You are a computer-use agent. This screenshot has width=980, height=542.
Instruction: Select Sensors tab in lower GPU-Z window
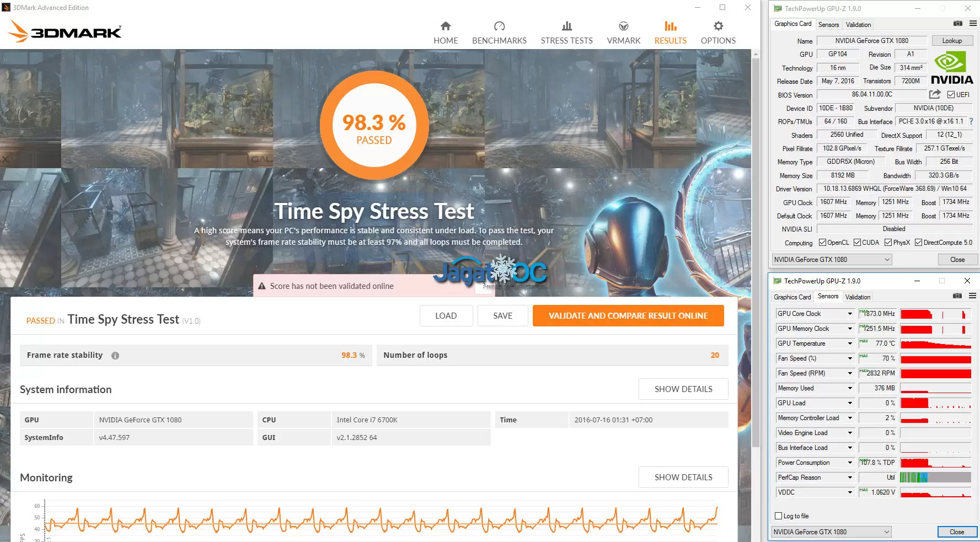tap(828, 296)
